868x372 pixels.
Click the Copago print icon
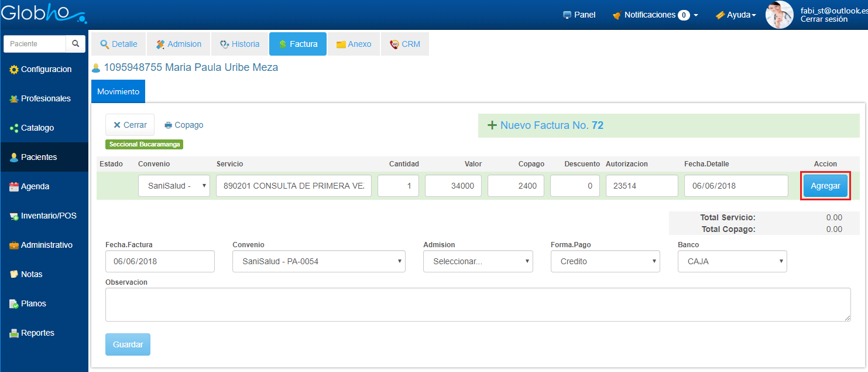click(169, 125)
